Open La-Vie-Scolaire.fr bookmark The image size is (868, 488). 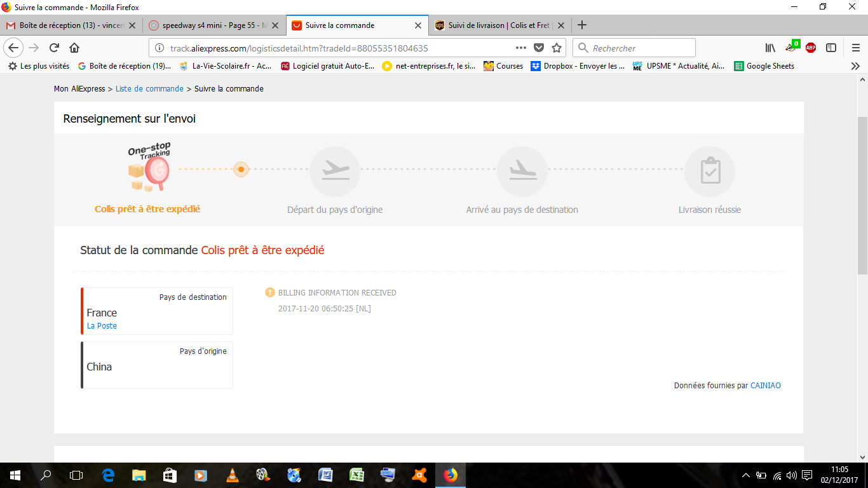tap(226, 66)
